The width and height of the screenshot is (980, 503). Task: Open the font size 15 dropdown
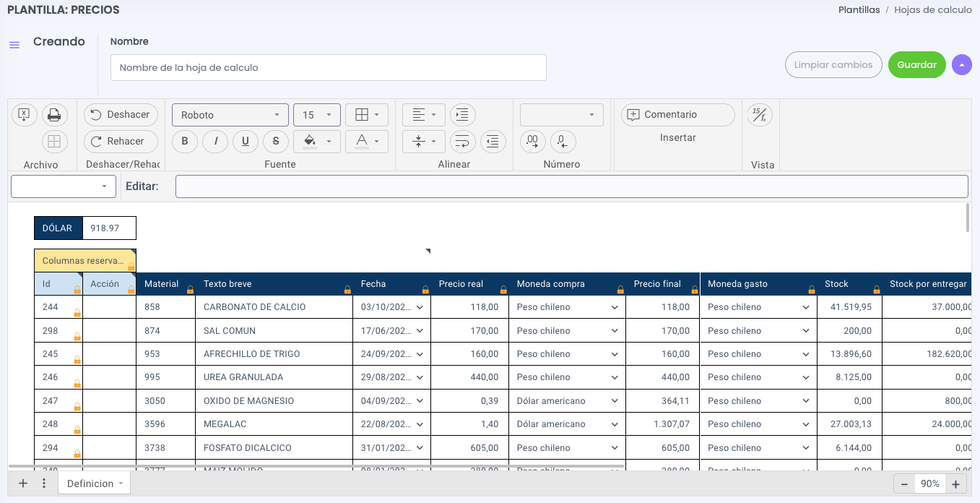(x=317, y=115)
